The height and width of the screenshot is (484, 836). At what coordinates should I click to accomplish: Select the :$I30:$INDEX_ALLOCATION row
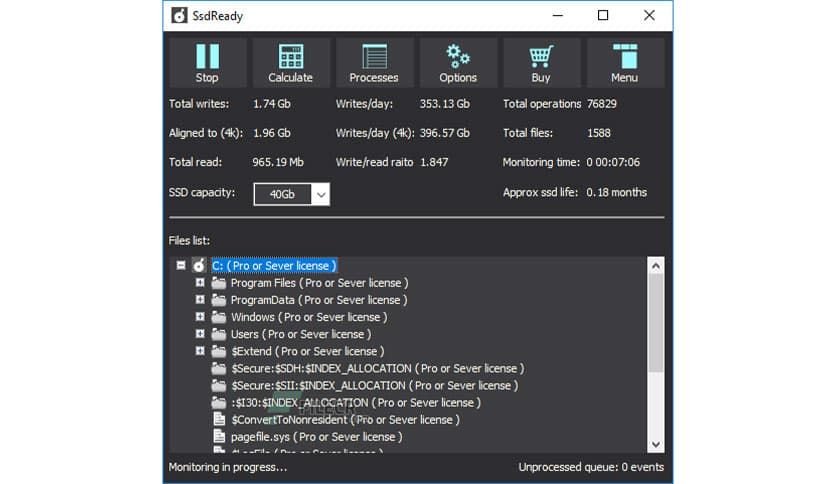(x=356, y=402)
